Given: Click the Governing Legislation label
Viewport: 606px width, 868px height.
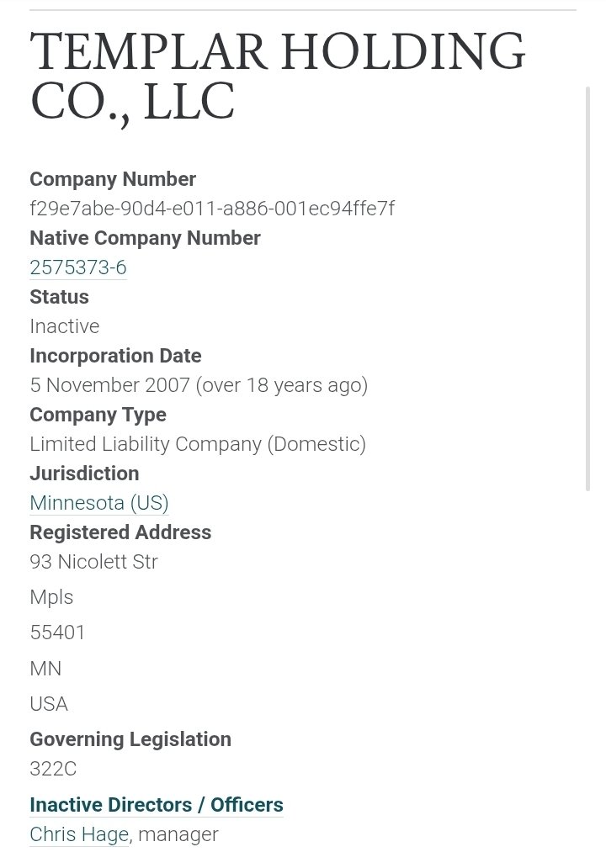Looking at the screenshot, I should (130, 739).
